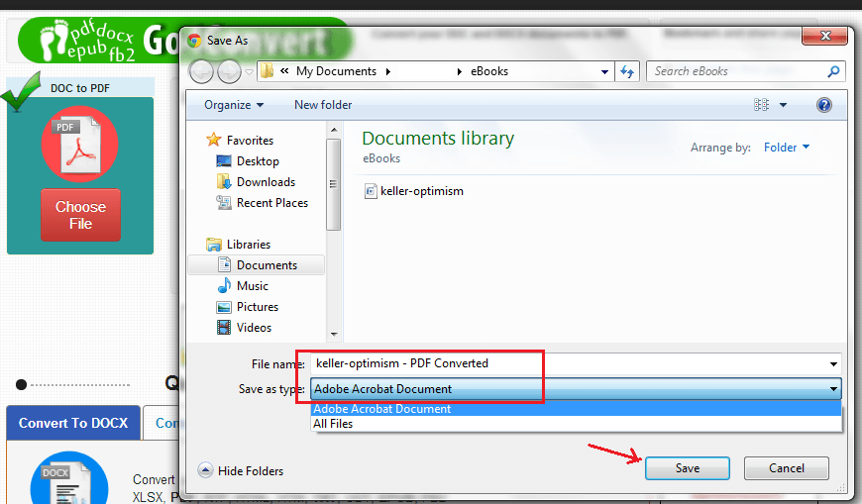Screen dimensions: 862x504
Task: Click the folder icon in the address bar
Action: click(x=268, y=71)
